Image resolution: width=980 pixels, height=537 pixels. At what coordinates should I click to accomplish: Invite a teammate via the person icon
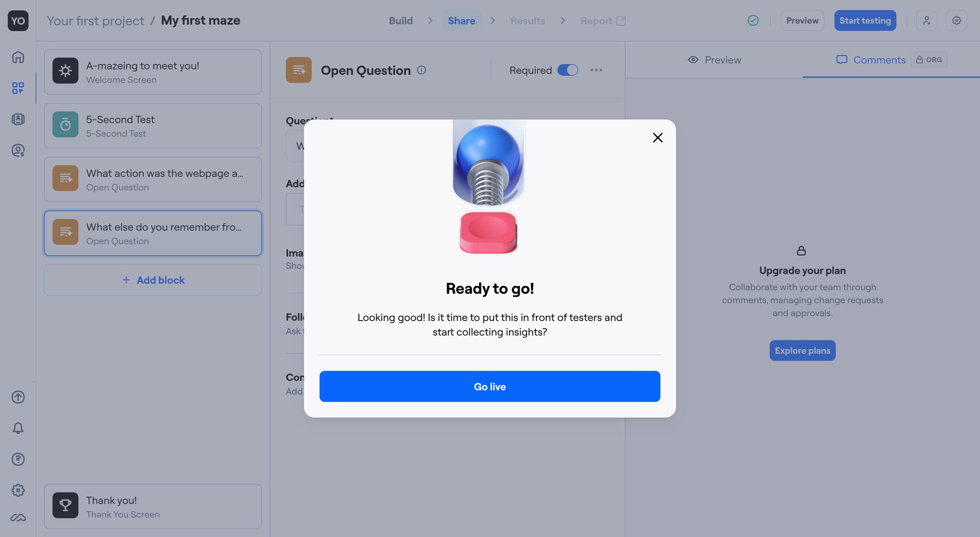click(x=927, y=20)
